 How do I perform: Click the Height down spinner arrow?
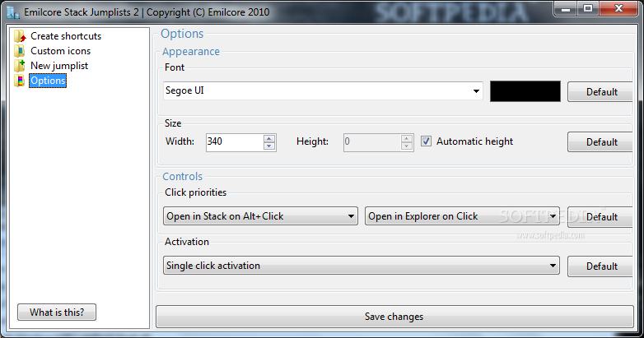pyautogui.click(x=407, y=146)
